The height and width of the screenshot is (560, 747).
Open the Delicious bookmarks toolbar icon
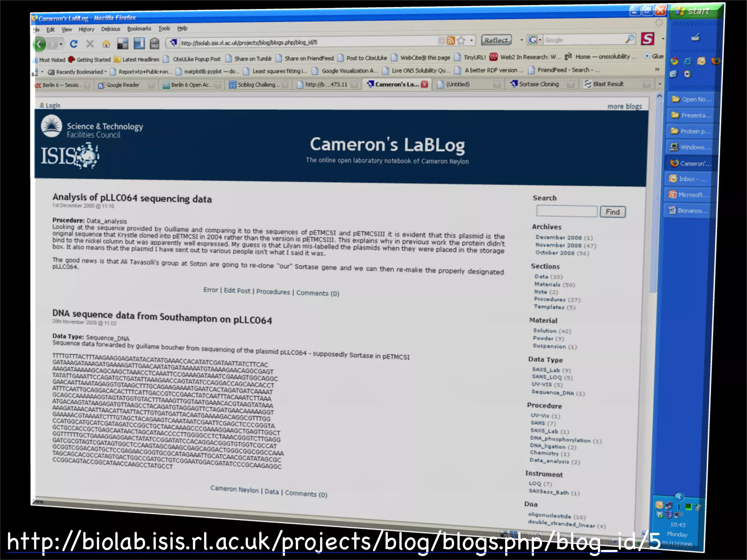(x=123, y=43)
